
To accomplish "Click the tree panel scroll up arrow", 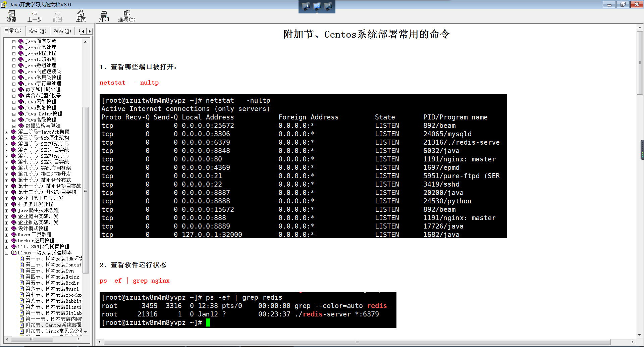I will click(86, 42).
